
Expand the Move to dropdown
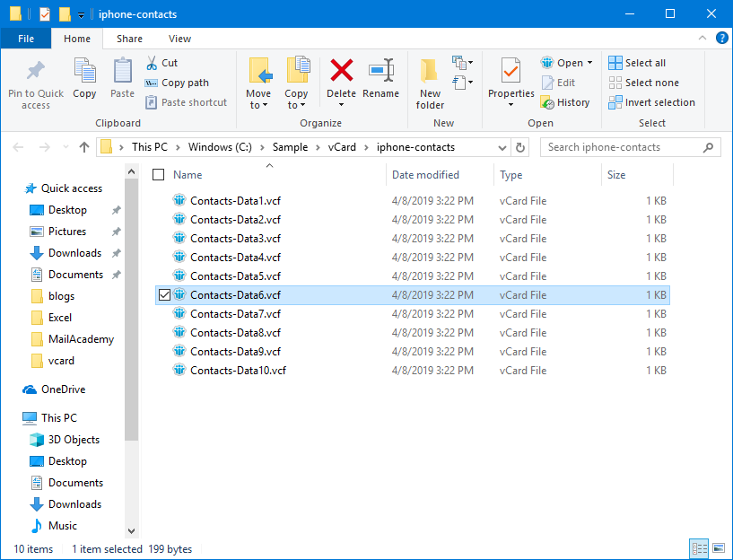pyautogui.click(x=257, y=105)
